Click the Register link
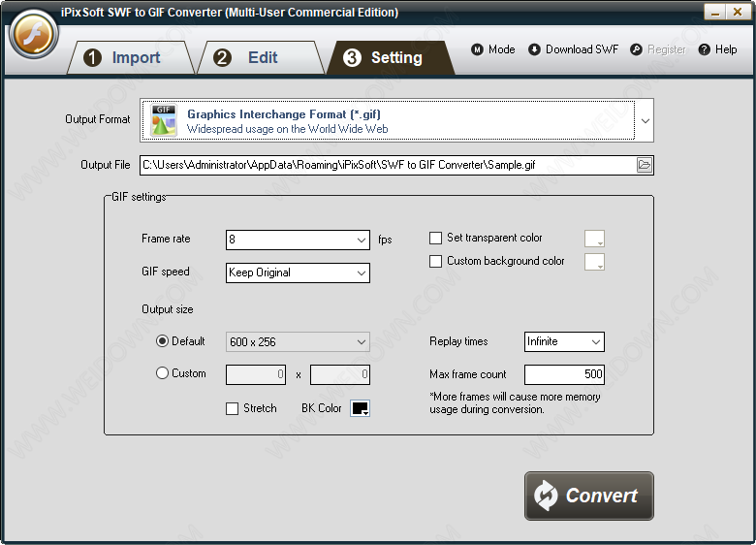The height and width of the screenshot is (545, 756). [x=658, y=49]
